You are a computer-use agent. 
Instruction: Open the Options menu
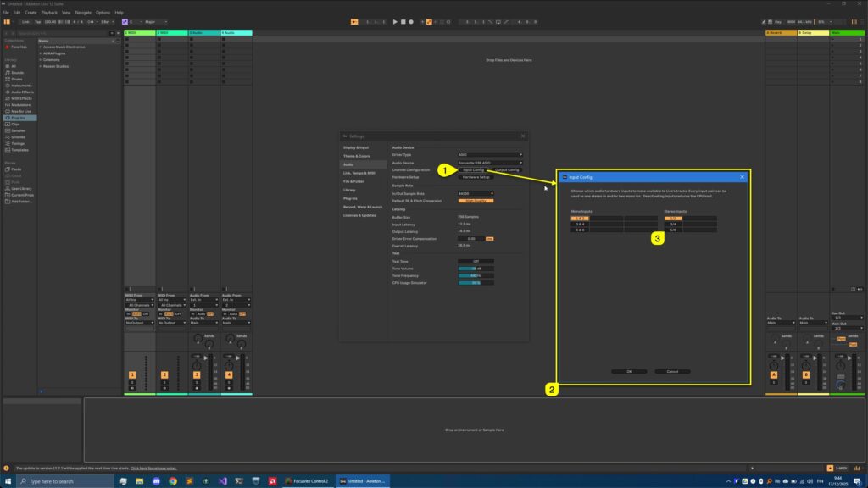(x=103, y=12)
